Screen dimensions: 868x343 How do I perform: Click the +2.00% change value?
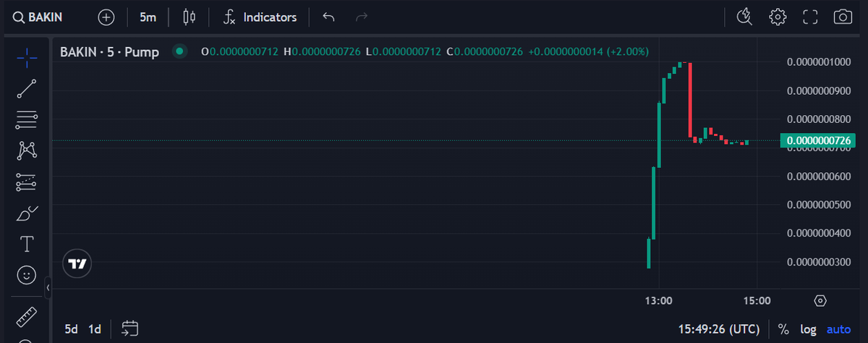click(x=629, y=51)
